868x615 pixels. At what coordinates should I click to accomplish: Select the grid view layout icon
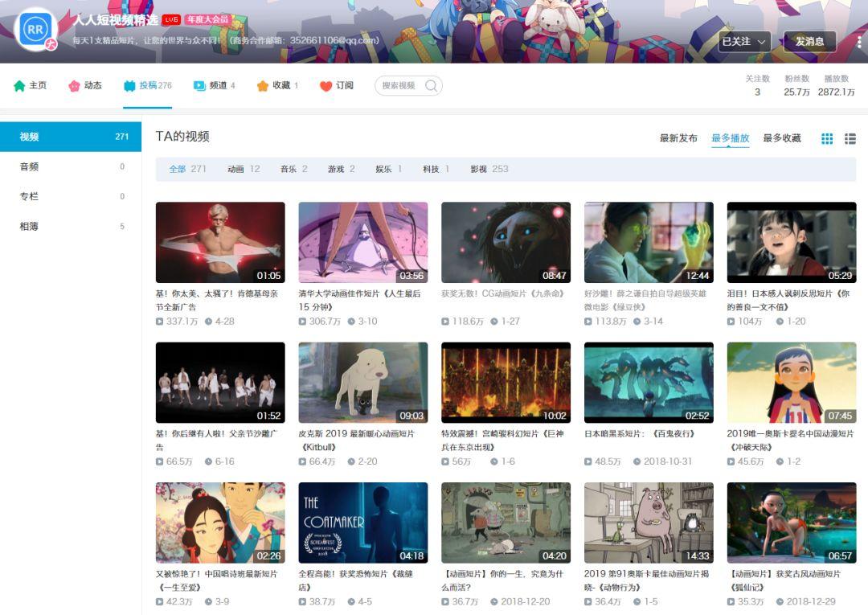pyautogui.click(x=826, y=138)
